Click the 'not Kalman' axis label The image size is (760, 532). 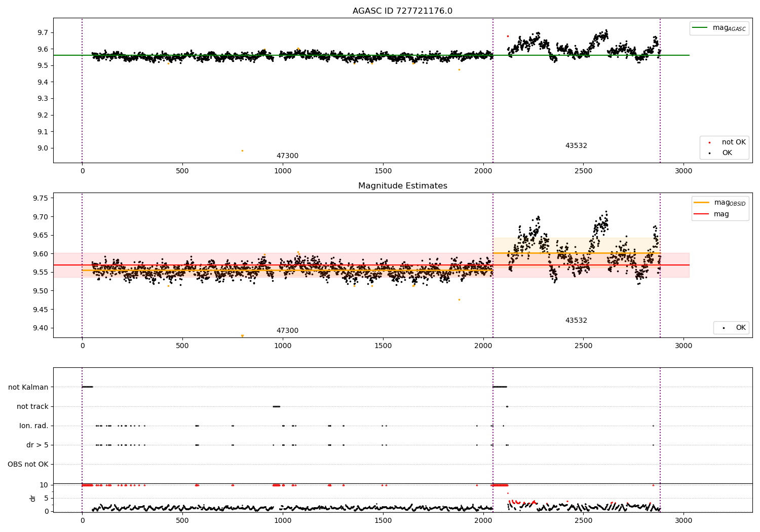tap(28, 387)
